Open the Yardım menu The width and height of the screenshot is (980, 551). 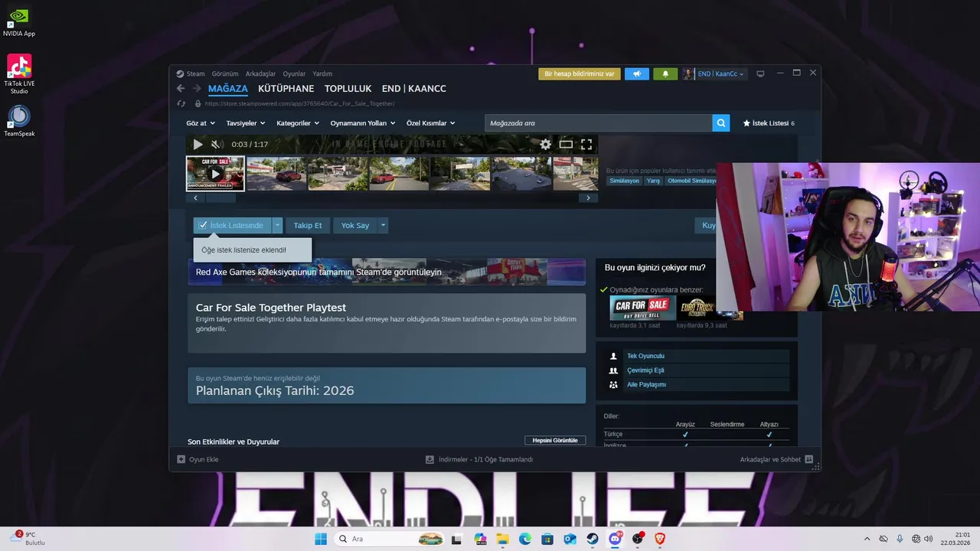tap(322, 74)
